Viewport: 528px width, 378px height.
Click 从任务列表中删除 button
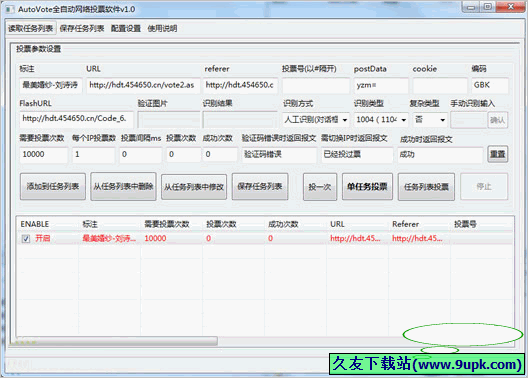[123, 187]
